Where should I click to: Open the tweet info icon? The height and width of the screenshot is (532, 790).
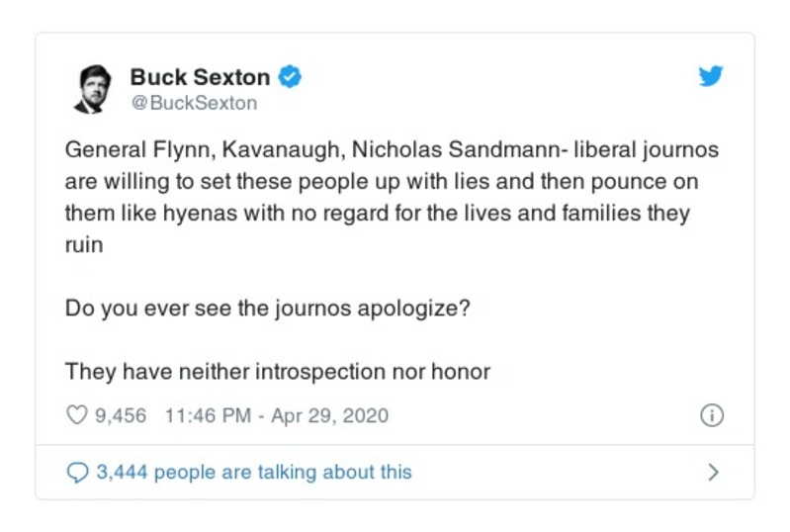click(x=712, y=415)
